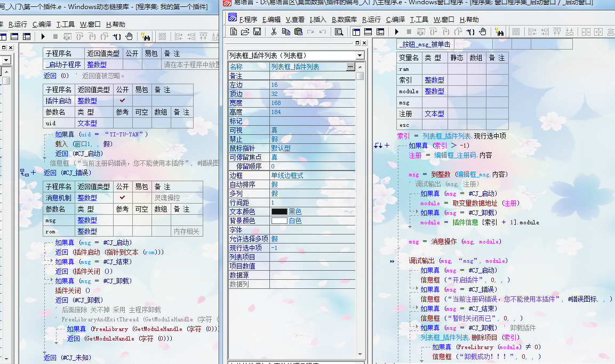Click Stop square icon in main program toolbar
Screen dimensions: 615x364
coord(409,32)
